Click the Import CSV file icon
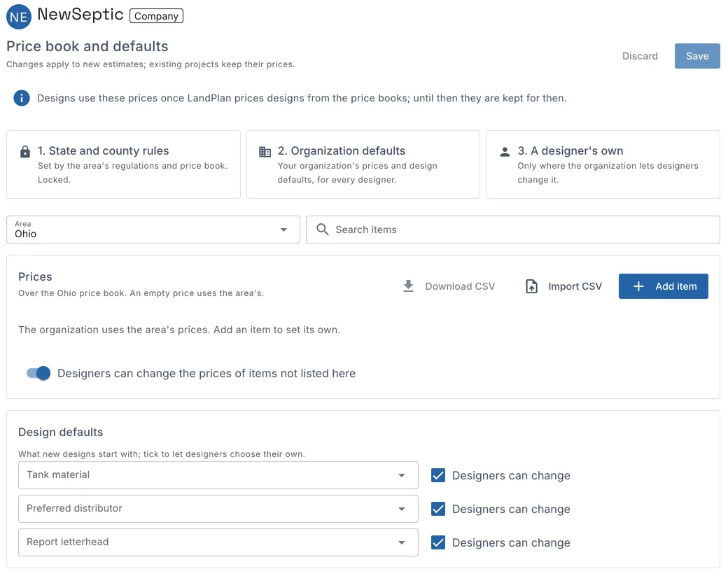 pos(531,286)
